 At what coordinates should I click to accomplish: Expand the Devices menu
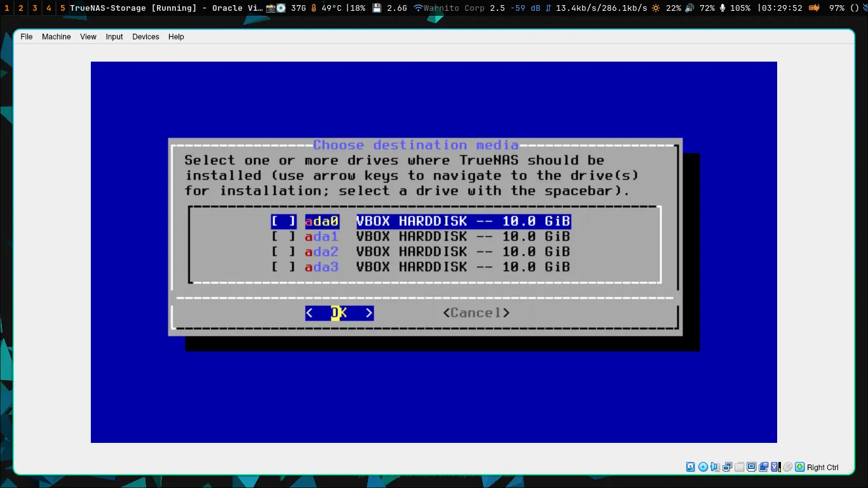pos(146,37)
